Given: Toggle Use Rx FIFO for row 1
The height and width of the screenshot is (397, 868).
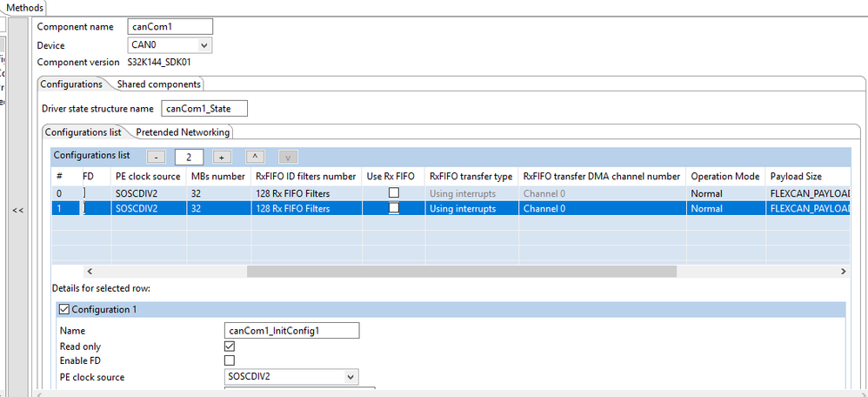Looking at the screenshot, I should point(394,208).
